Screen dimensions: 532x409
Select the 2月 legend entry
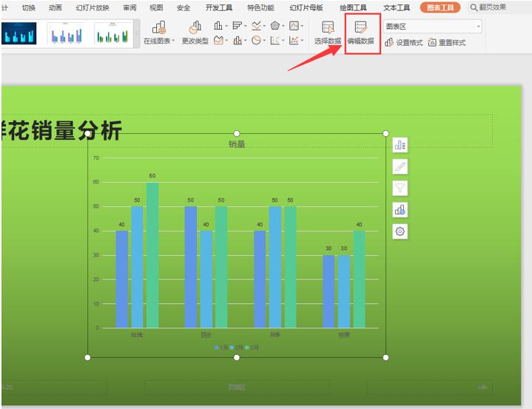pos(237,348)
